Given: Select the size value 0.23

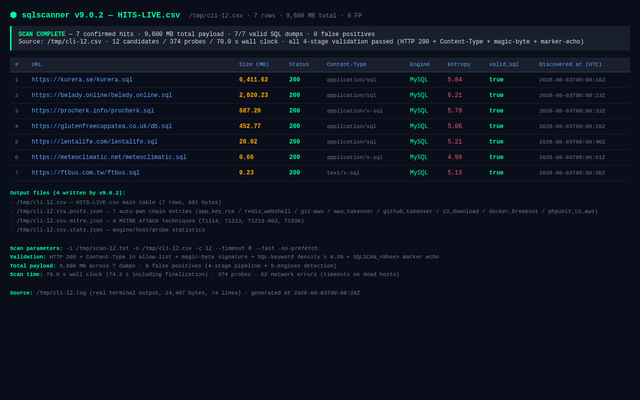Looking at the screenshot, I should coord(246,173).
